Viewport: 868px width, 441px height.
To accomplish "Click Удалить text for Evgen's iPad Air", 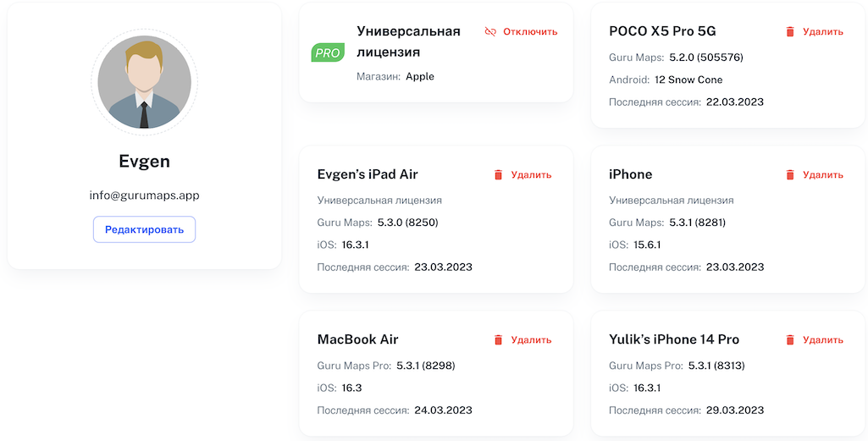I will coord(531,174).
